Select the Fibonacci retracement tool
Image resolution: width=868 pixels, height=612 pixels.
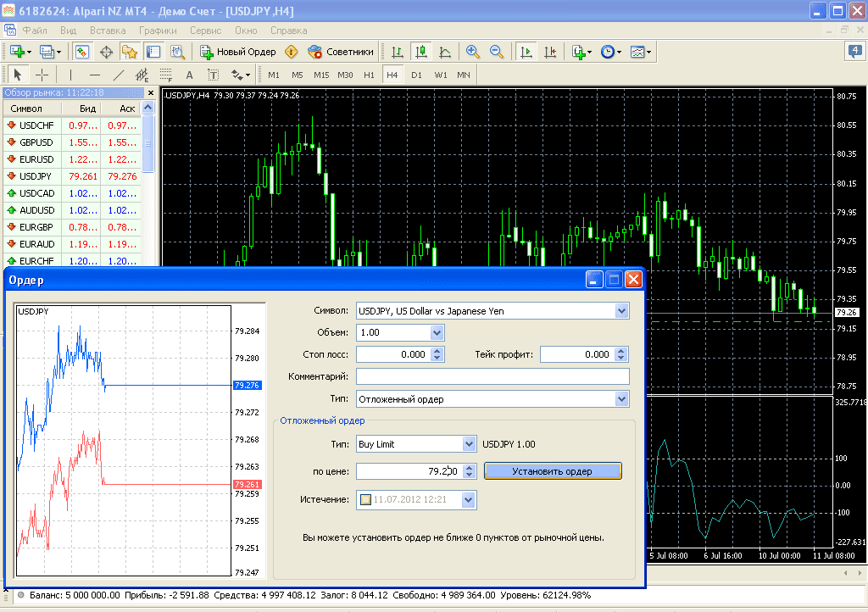pos(166,75)
